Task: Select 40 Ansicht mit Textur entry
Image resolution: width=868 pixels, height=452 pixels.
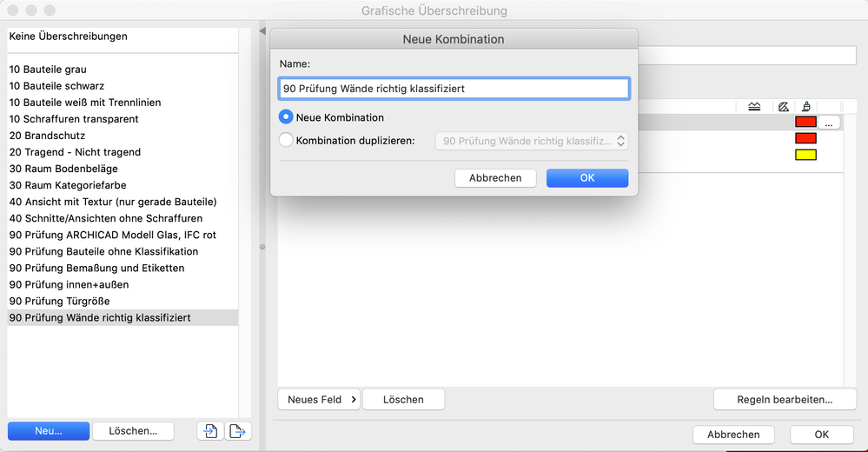Action: 123,203
